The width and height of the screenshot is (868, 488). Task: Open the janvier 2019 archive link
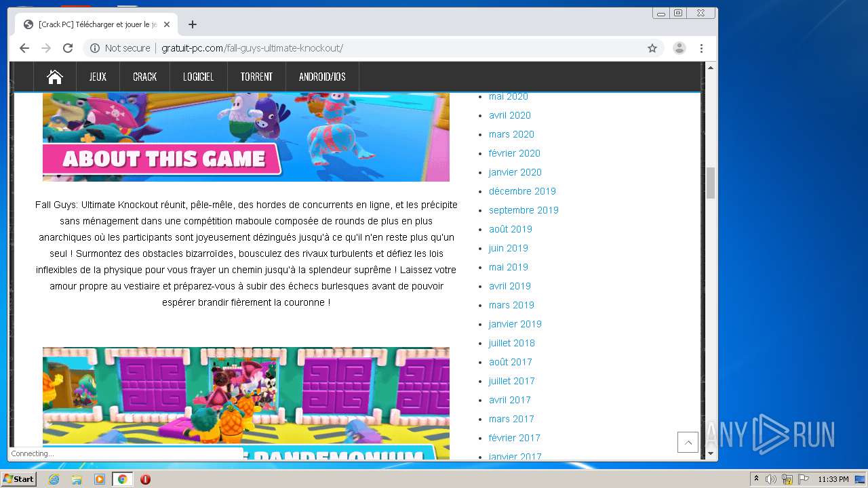[515, 324]
